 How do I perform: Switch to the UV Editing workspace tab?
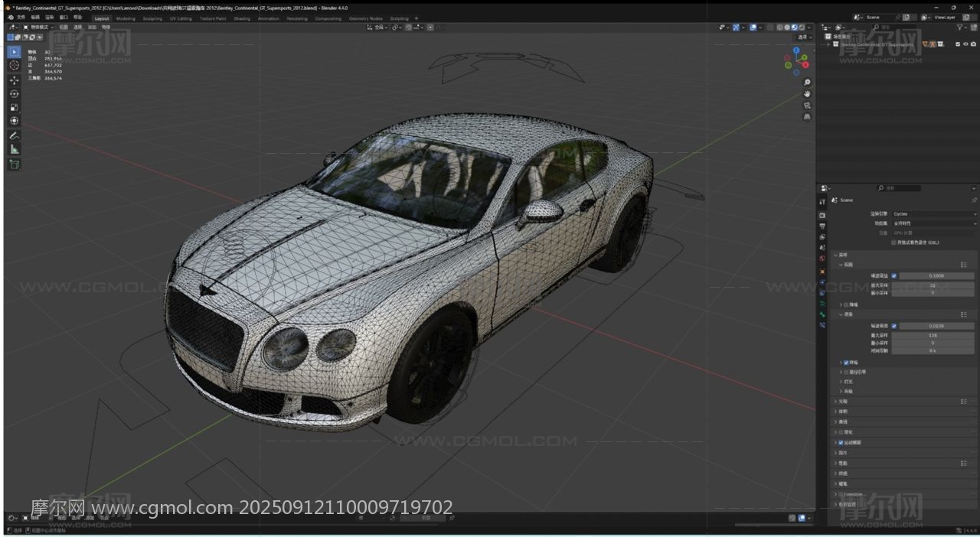click(181, 18)
